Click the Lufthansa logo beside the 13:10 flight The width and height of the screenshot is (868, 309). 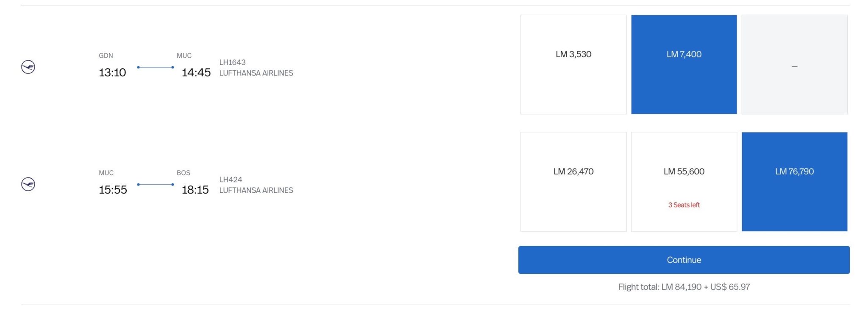click(28, 67)
